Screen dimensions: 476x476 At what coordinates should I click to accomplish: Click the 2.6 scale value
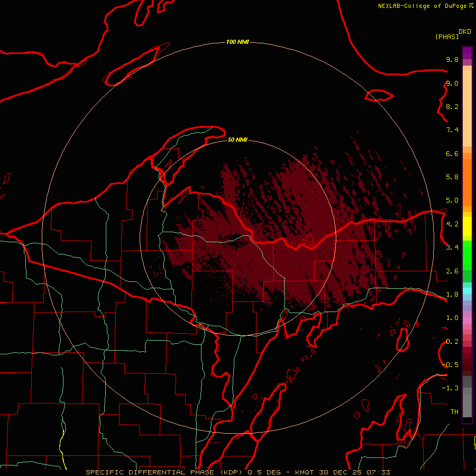point(452,271)
